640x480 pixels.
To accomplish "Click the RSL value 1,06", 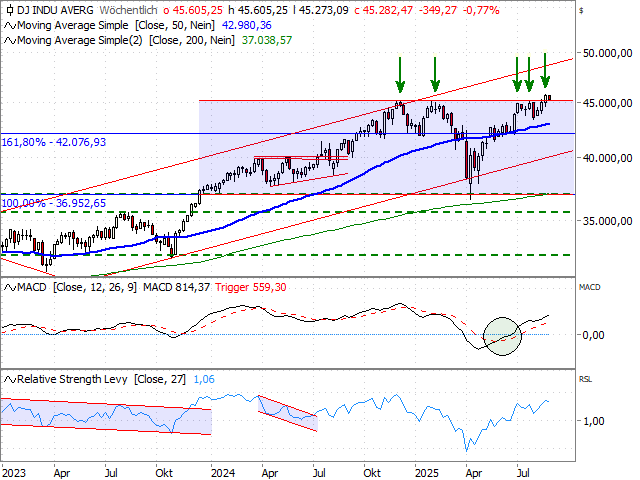I will (204, 379).
